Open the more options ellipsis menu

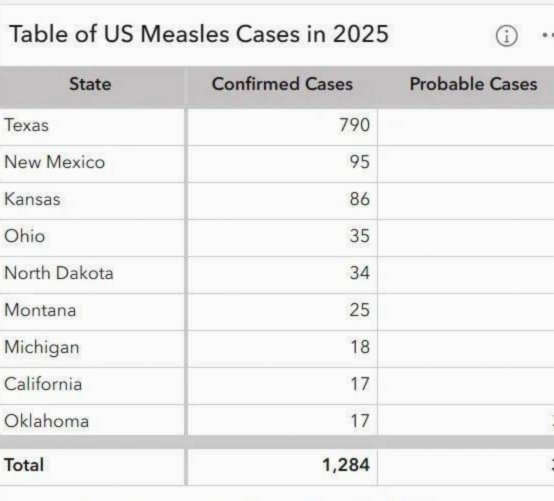[x=548, y=35]
